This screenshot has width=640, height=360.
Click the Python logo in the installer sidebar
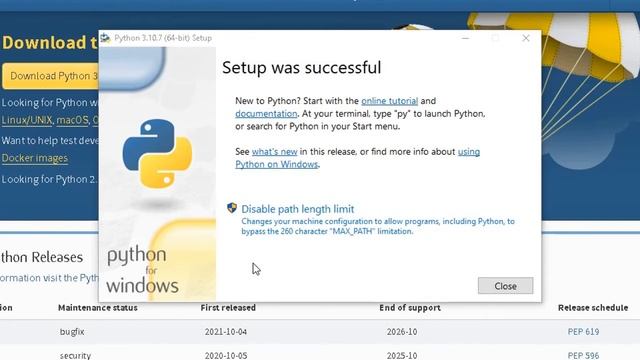point(157,154)
